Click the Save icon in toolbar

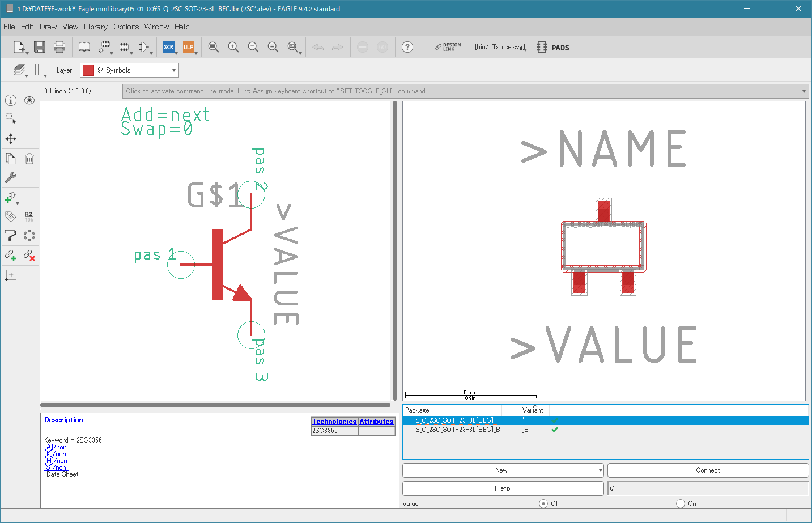[x=40, y=47]
